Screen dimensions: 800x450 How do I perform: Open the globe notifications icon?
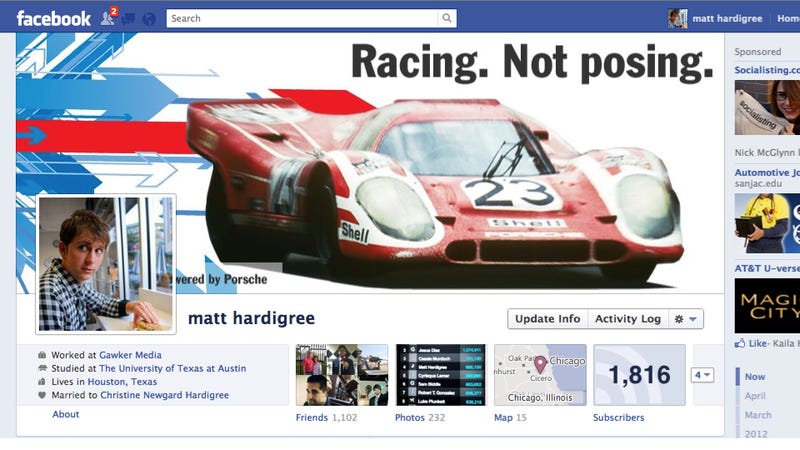149,19
